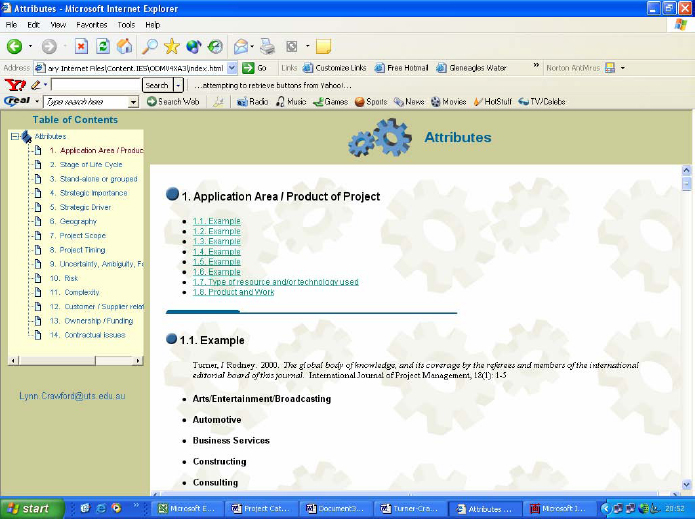
Task: Click the Norton AntiVirus icon
Action: coord(610,68)
